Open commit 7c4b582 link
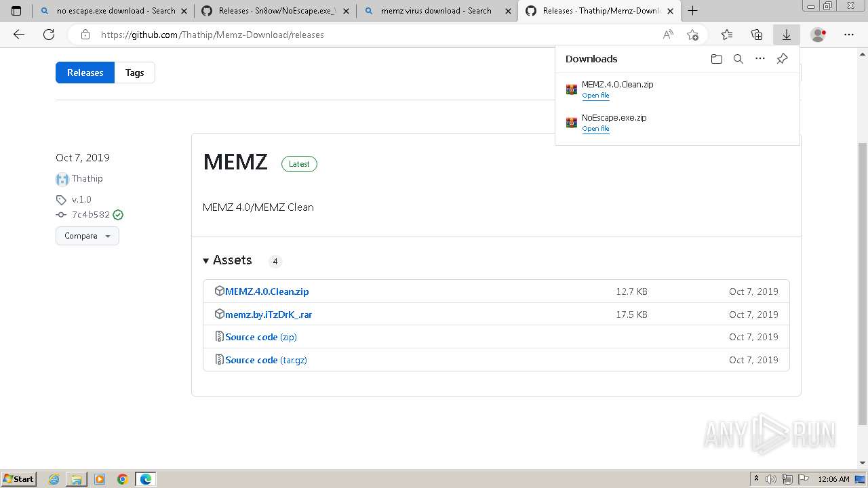 pos(91,215)
